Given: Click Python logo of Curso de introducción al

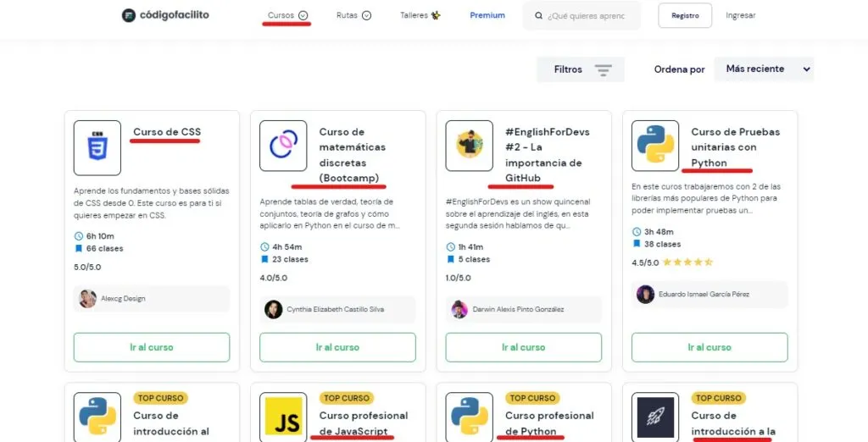Looking at the screenshot, I should tap(97, 417).
